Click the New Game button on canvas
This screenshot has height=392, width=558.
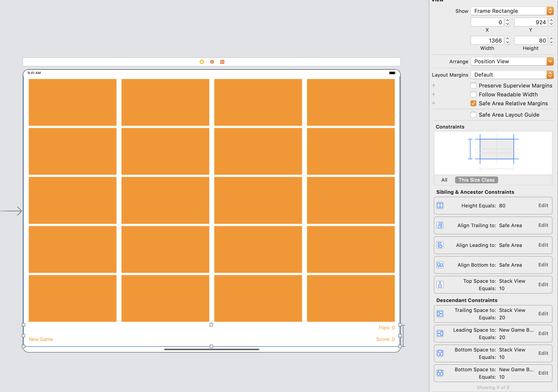pyautogui.click(x=41, y=339)
